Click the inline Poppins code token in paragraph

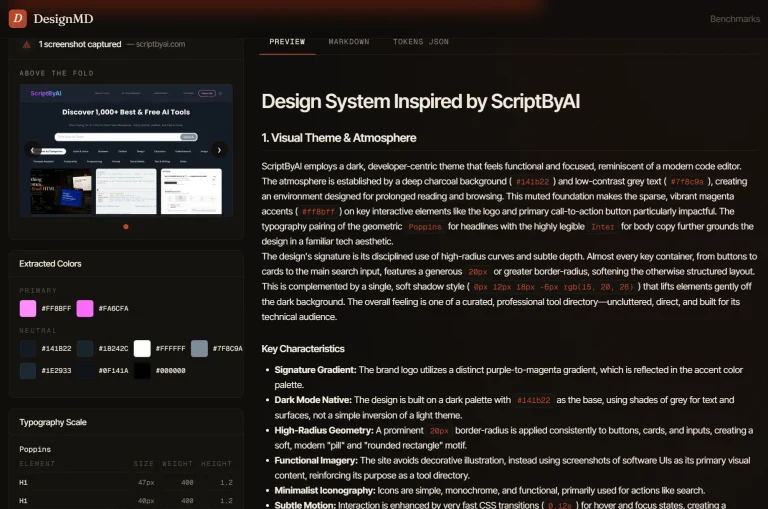point(425,227)
